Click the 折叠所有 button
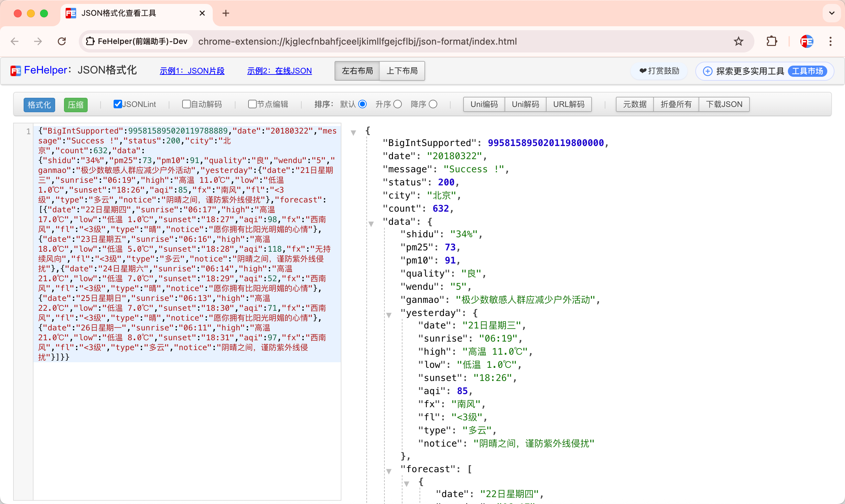This screenshot has width=845, height=504. tap(676, 104)
